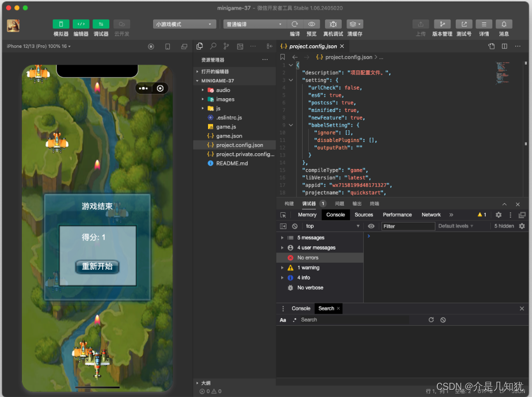Open the search magnifier icon in sidebar
The image size is (532, 397).
(x=213, y=46)
